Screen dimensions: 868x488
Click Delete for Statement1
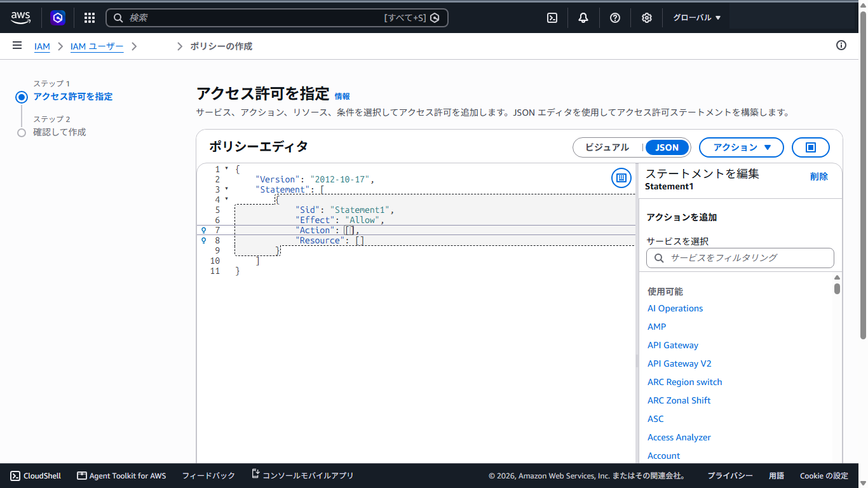(819, 177)
